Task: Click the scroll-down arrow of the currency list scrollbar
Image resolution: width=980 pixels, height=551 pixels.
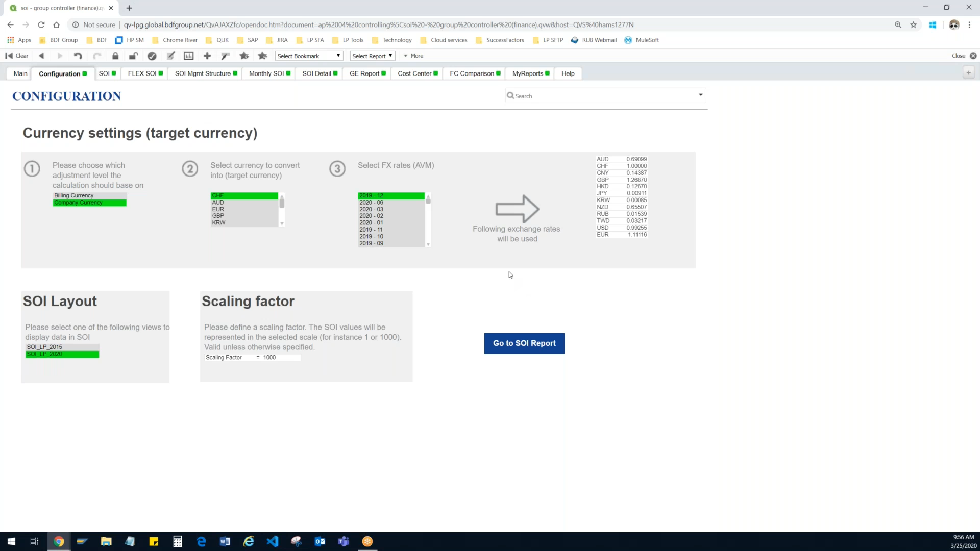Action: click(x=282, y=223)
